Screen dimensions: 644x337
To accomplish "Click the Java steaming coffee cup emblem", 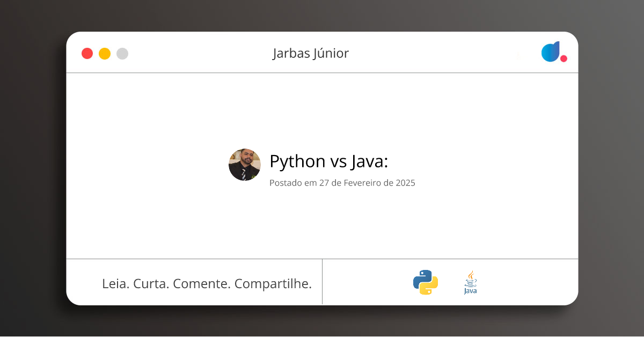I will [x=471, y=277].
